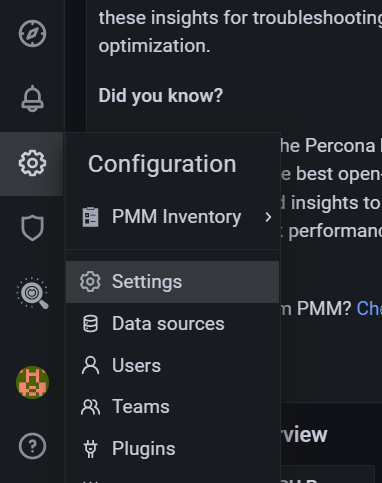The image size is (382, 483).
Task: Open the user profile avatar
Action: pyautogui.click(x=32, y=382)
